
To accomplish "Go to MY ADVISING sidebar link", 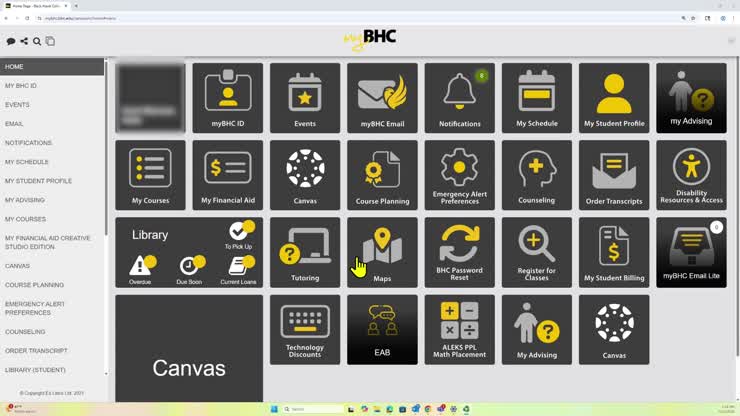I will pos(25,200).
